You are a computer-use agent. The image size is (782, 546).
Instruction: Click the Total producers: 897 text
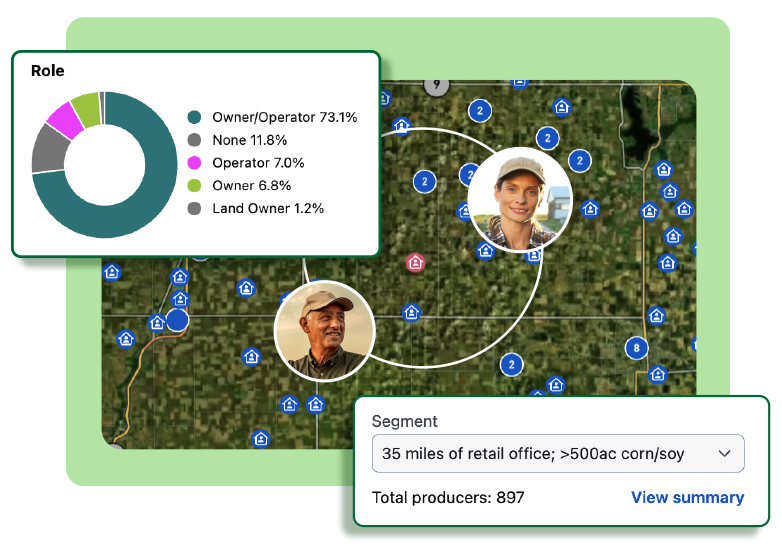tap(448, 497)
